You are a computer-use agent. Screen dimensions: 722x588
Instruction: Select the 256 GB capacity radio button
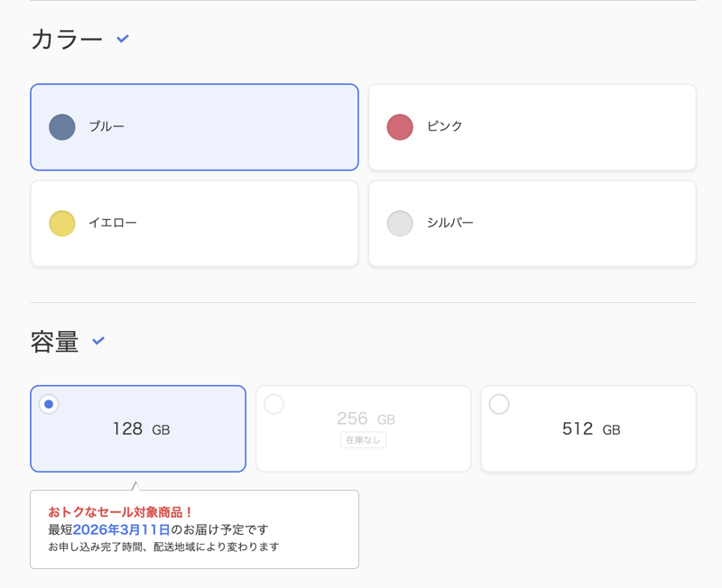coord(274,404)
